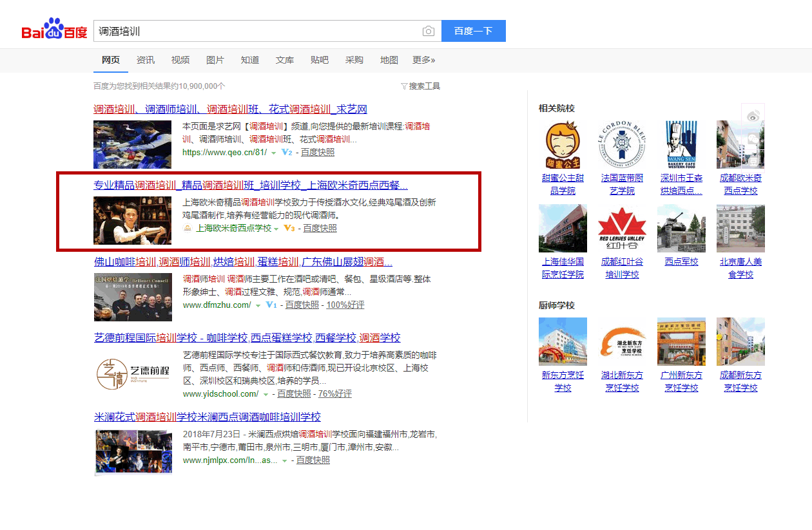The width and height of the screenshot is (812, 530).
Task: Open the 西点军校 tank photo
Action: pos(681,229)
